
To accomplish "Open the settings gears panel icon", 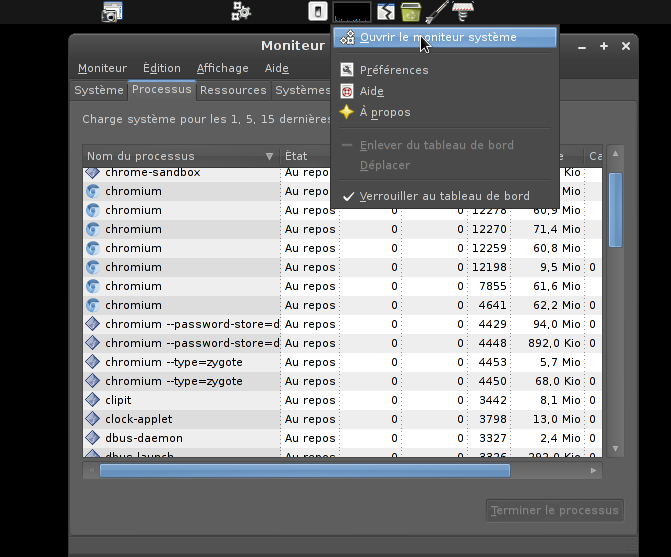I will pos(241,12).
